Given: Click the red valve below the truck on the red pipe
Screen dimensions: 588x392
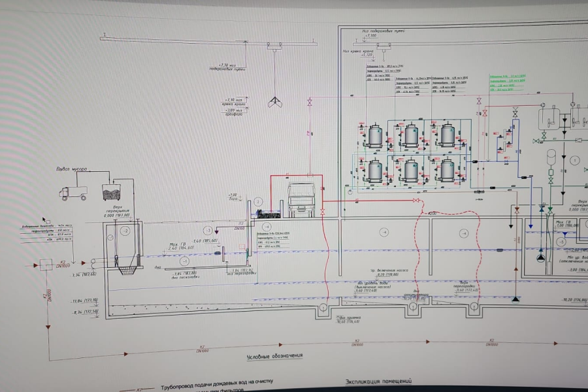Looking at the screenshot, I should [323, 212].
